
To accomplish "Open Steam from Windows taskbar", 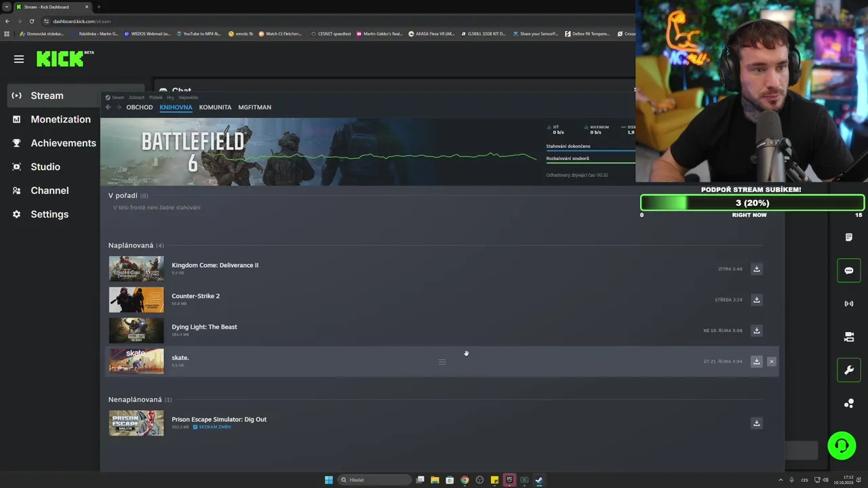I will pos(539,480).
